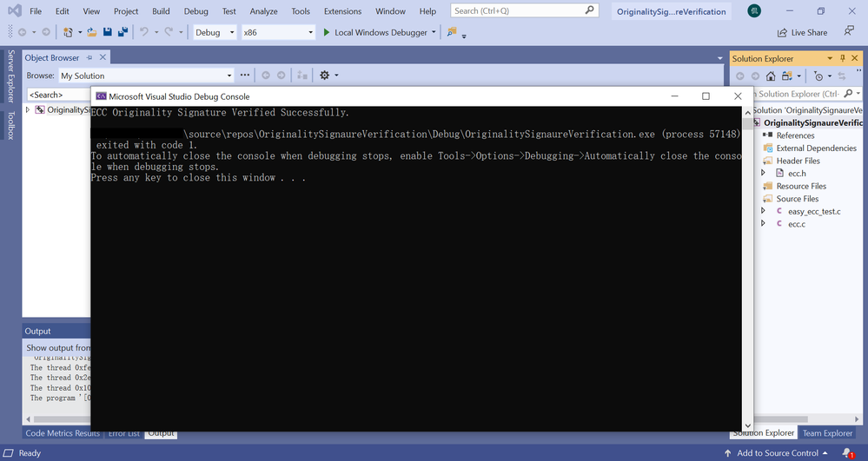The image size is (868, 461).
Task: Close the Object Browser tab
Action: [103, 57]
